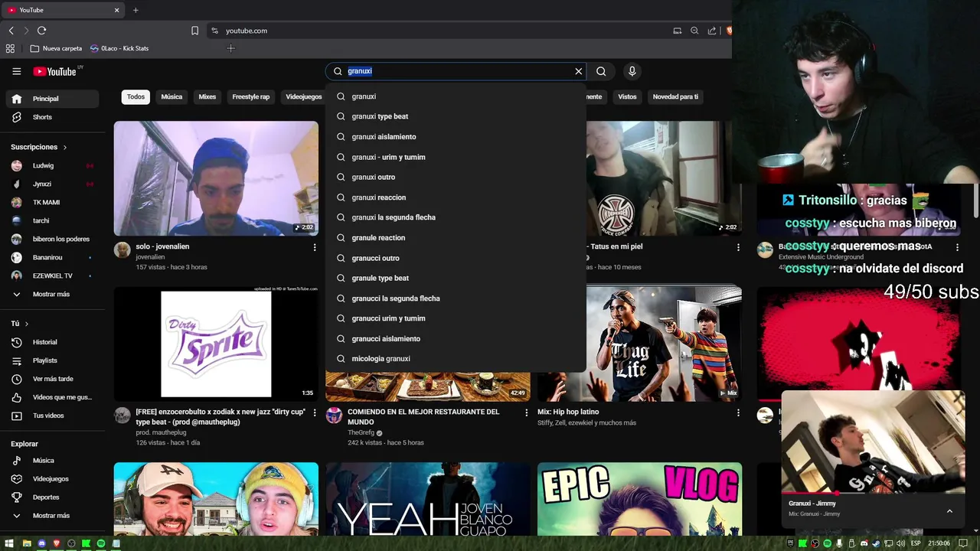Choose suggestion granucci outro

pyautogui.click(x=456, y=258)
